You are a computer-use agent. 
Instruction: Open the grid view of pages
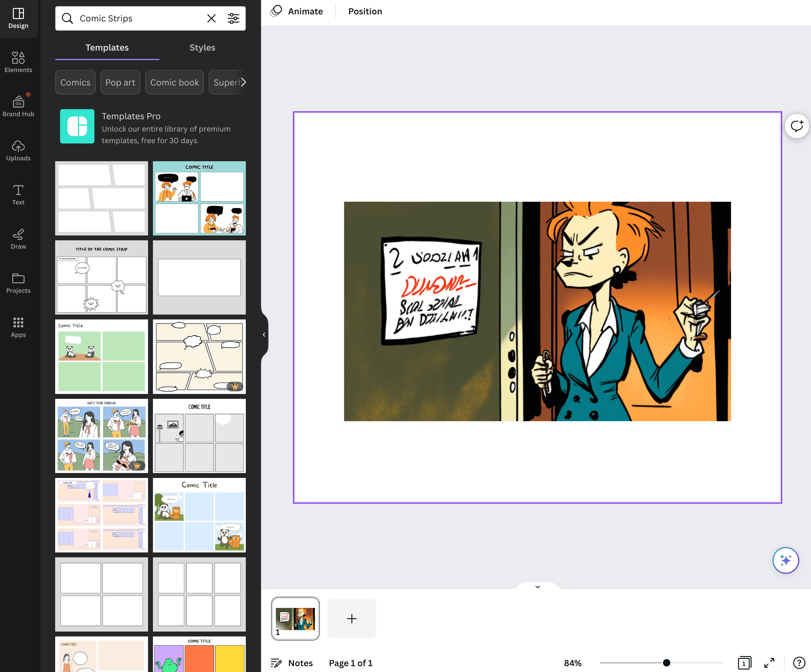744,663
